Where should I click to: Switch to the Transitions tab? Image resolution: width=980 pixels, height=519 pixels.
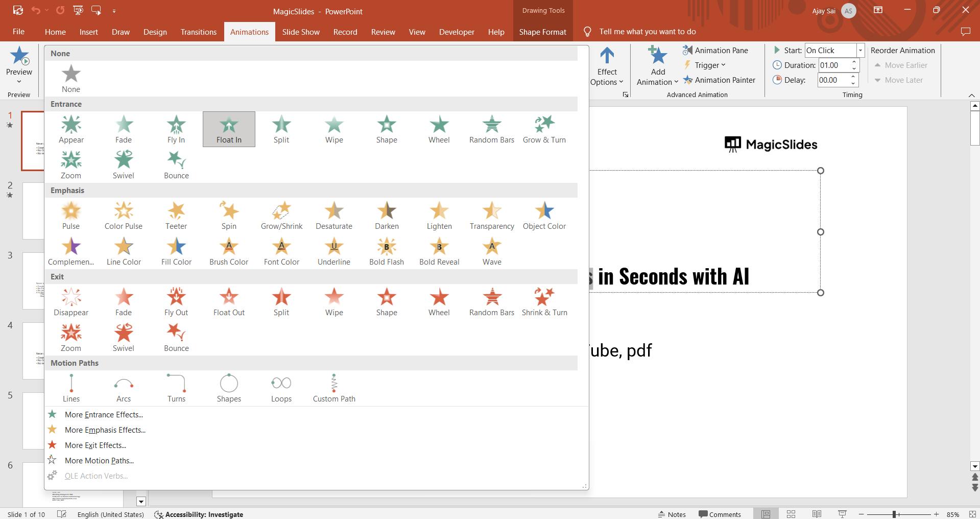(x=199, y=32)
